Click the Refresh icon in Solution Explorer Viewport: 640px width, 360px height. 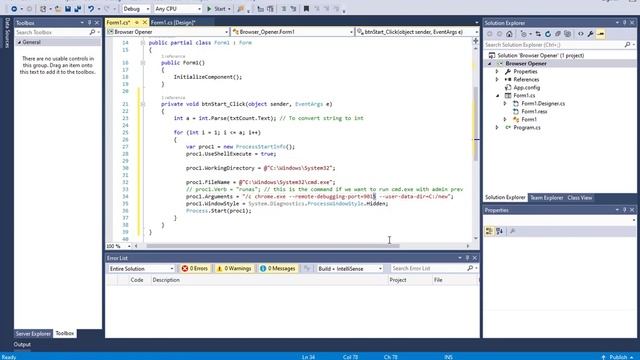(x=548, y=34)
